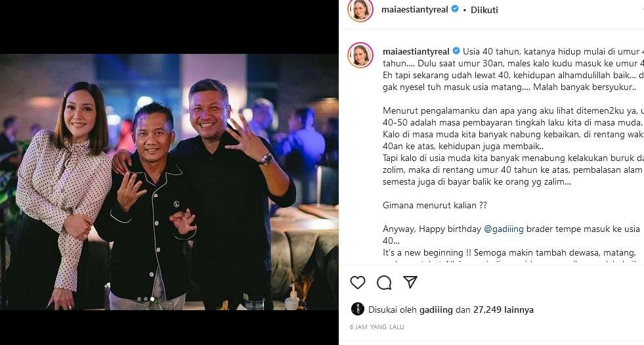Image resolution: width=644 pixels, height=345 pixels.
Task: Click the caption author's avatar
Action: pyautogui.click(x=360, y=55)
